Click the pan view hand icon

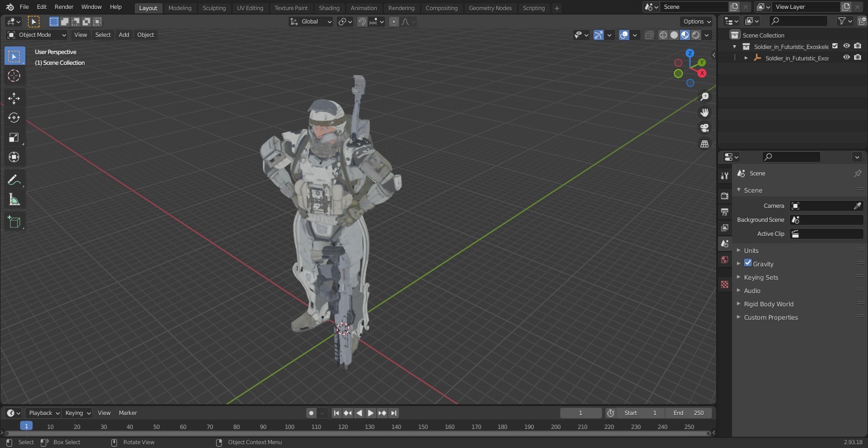[704, 112]
